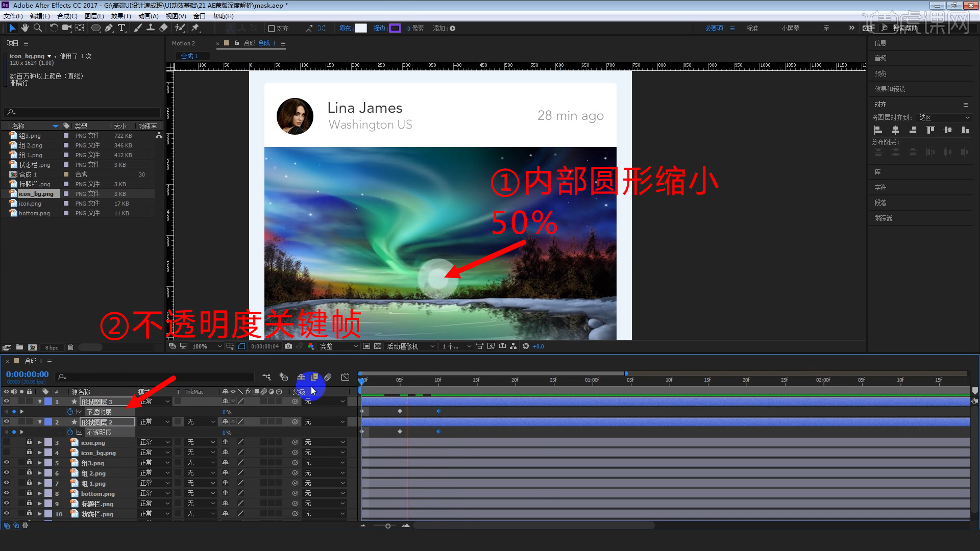Switch to the Motion 2 panel tab

pyautogui.click(x=183, y=43)
